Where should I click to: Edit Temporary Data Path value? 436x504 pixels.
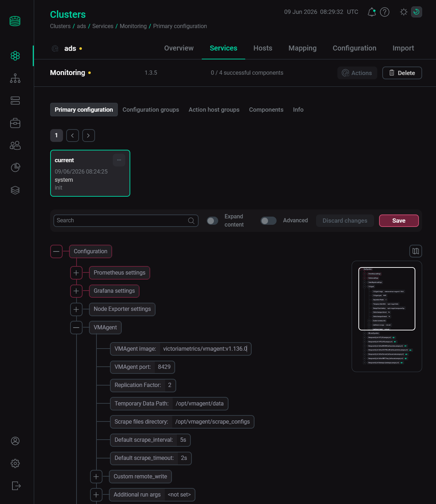click(200, 404)
